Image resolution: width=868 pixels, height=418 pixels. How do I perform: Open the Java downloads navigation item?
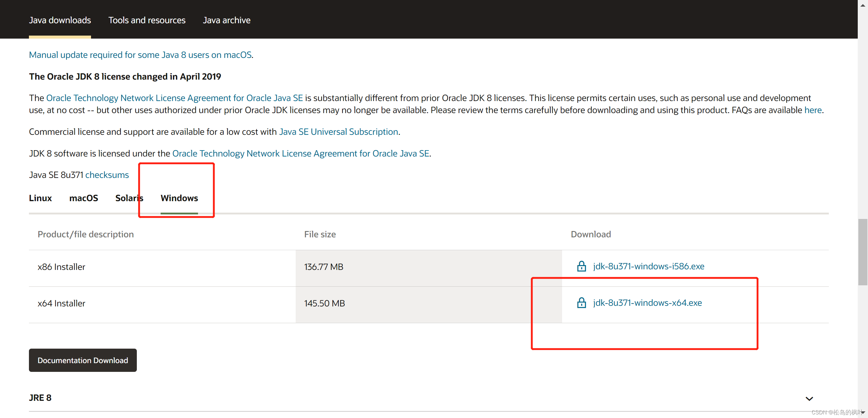(x=60, y=20)
